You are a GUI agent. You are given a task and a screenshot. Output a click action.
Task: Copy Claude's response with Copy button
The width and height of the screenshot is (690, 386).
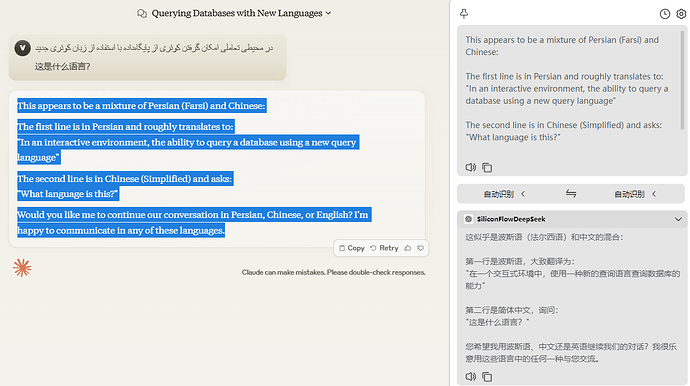(352, 248)
